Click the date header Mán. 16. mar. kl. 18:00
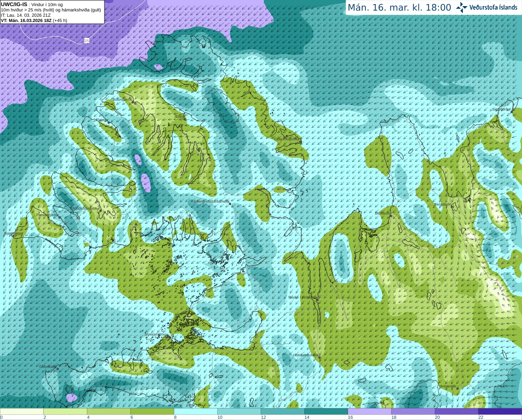 [x=399, y=8]
